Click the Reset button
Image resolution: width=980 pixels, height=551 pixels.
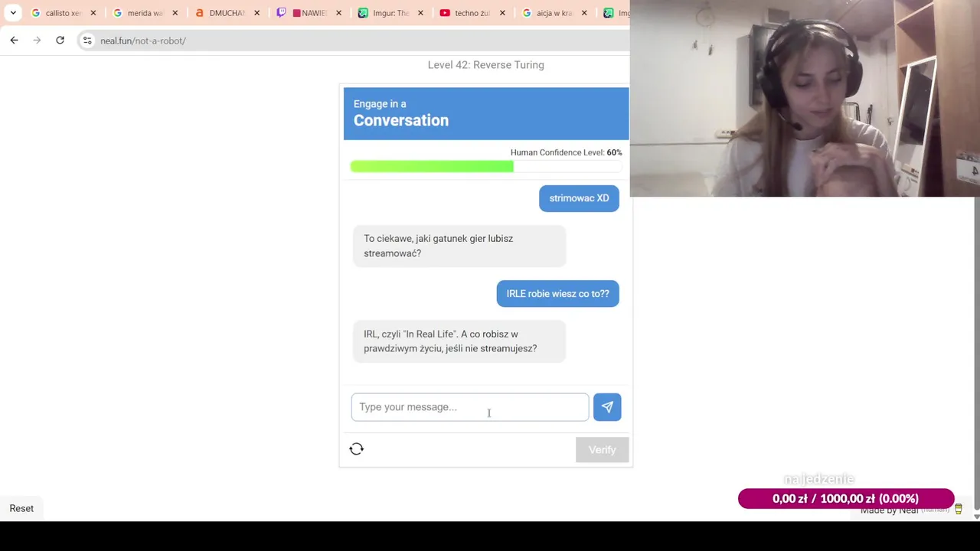(21, 508)
